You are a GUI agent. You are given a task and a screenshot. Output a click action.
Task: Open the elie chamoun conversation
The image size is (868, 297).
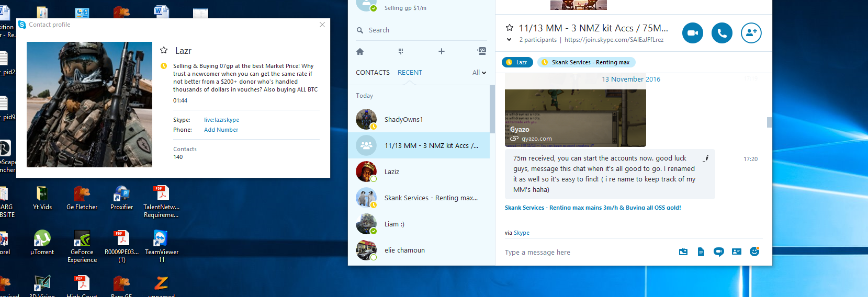(419, 250)
